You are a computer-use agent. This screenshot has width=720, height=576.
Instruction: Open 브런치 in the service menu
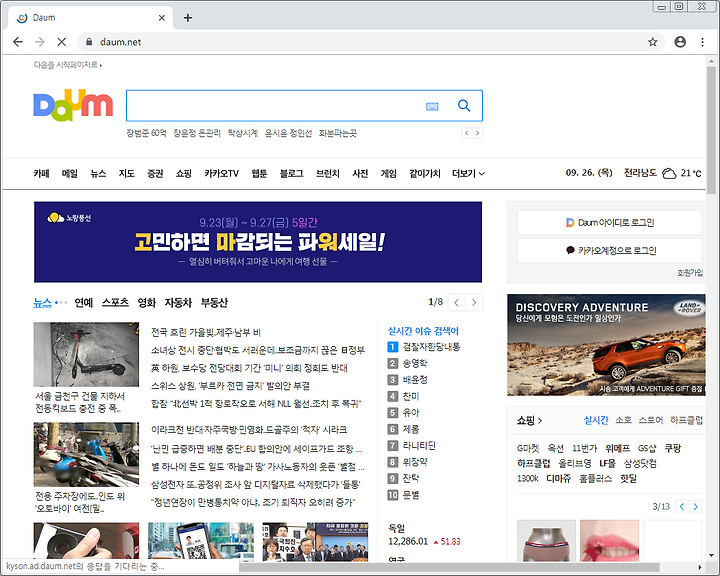point(327,174)
